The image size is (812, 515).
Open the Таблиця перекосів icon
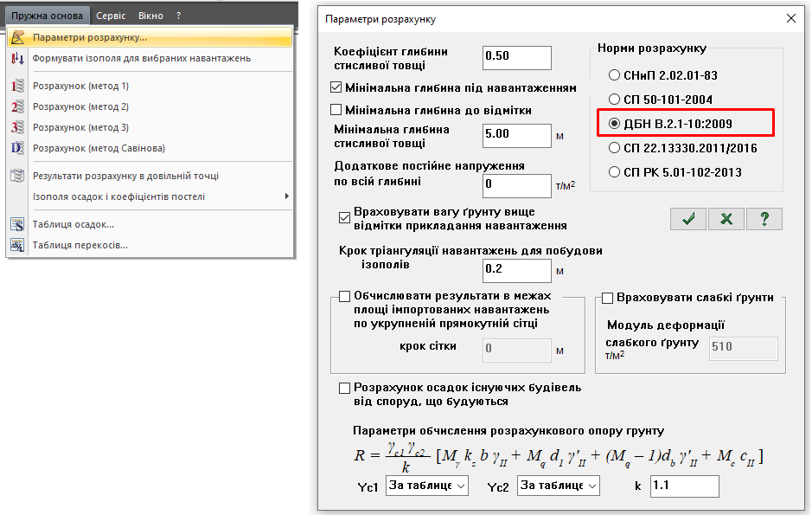17,245
